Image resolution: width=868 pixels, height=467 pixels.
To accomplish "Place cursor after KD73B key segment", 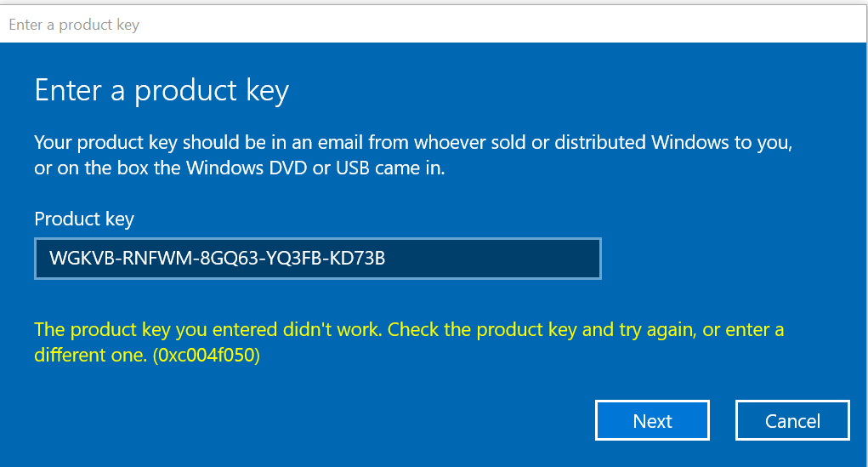I will click(386, 258).
